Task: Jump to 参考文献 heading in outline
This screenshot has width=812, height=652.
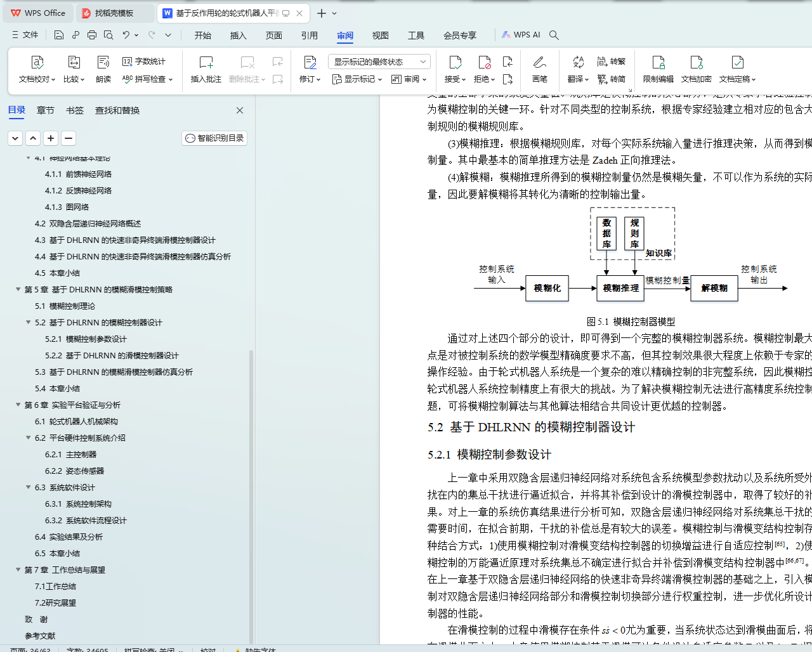Action: (40, 636)
